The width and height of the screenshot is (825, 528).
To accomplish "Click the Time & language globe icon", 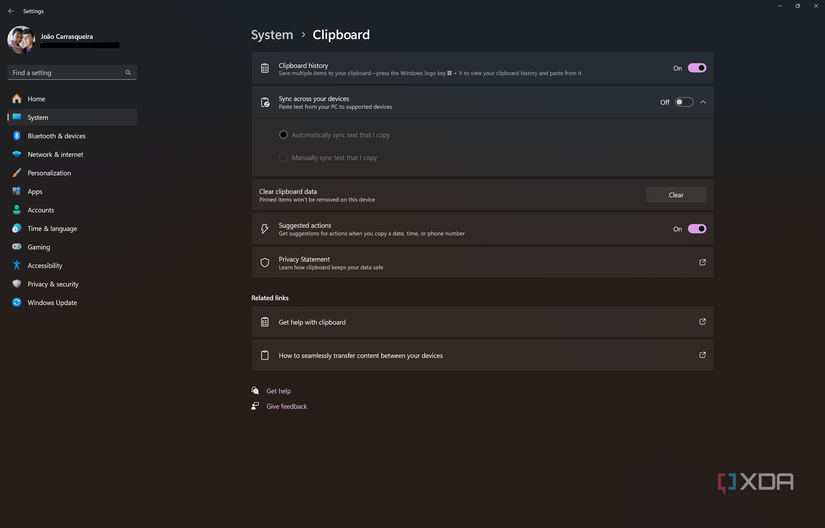I will (x=17, y=228).
